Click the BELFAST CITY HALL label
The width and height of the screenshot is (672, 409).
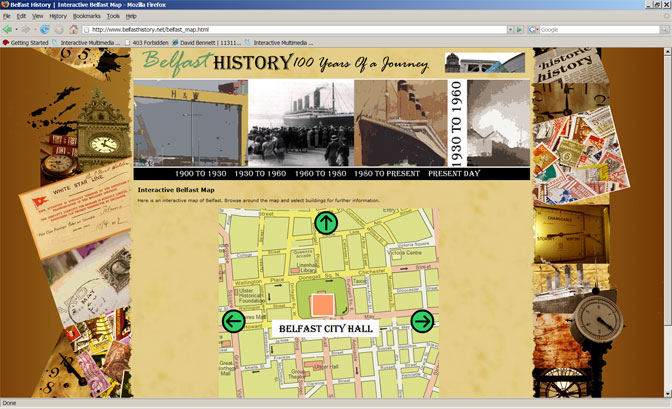pyautogui.click(x=326, y=328)
